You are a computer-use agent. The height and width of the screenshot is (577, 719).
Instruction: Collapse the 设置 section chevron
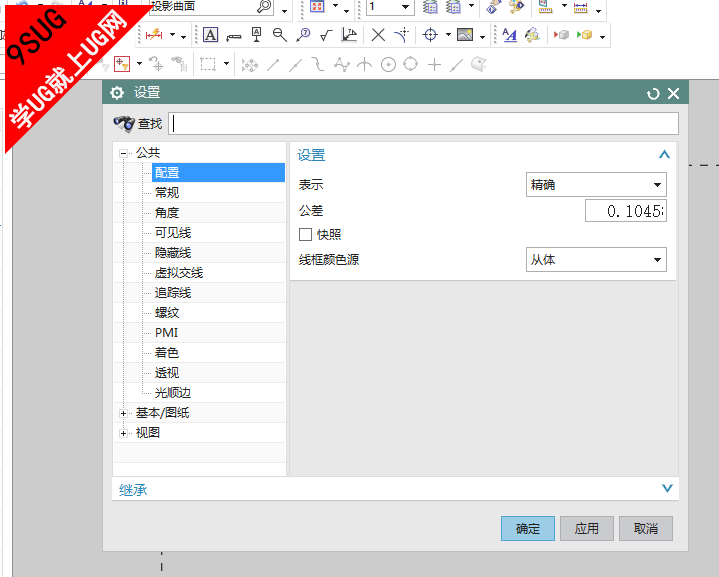[x=664, y=155]
